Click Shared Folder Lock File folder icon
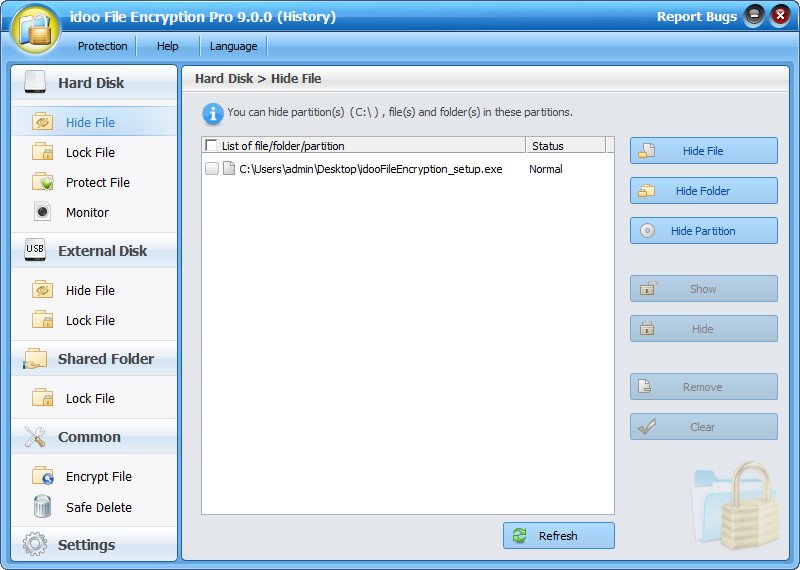 click(x=42, y=398)
